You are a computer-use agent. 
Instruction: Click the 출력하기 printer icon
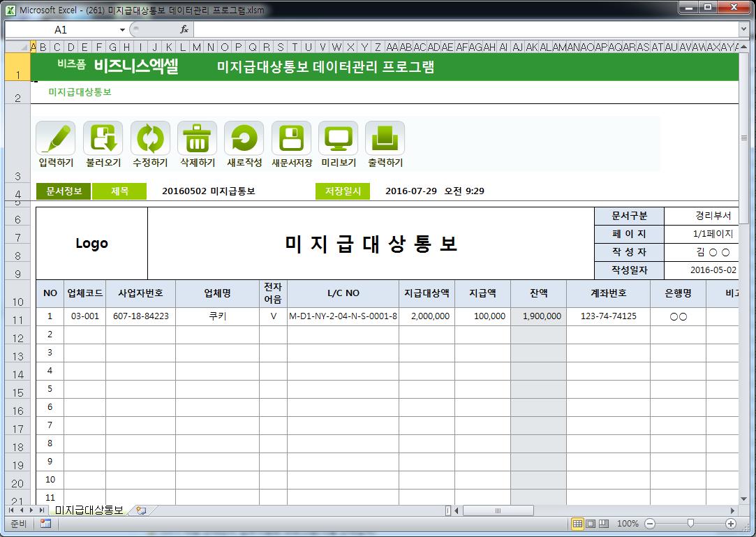(x=385, y=138)
